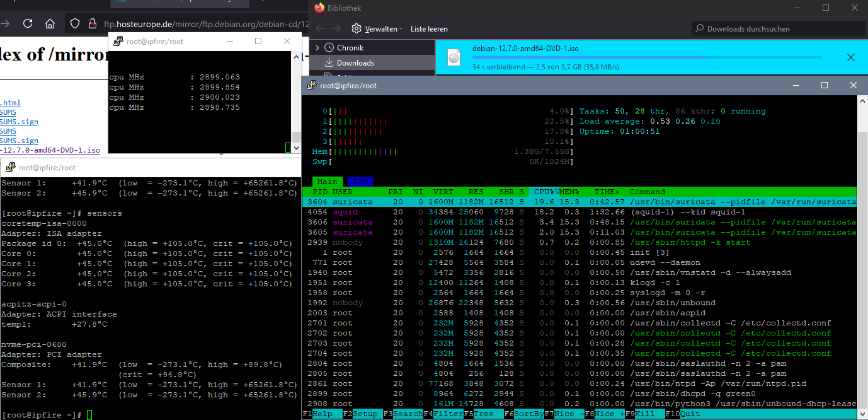Expand the Chronik tree node
This screenshot has width=868, height=420.
317,47
